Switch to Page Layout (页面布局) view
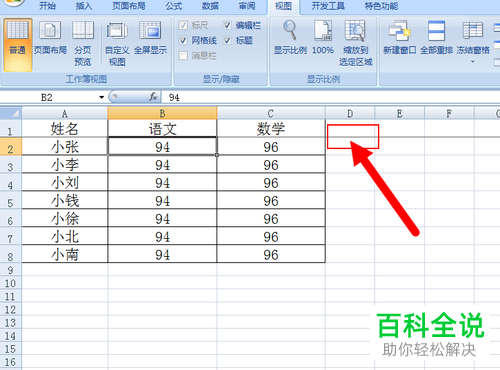The height and width of the screenshot is (370, 500). 50,37
